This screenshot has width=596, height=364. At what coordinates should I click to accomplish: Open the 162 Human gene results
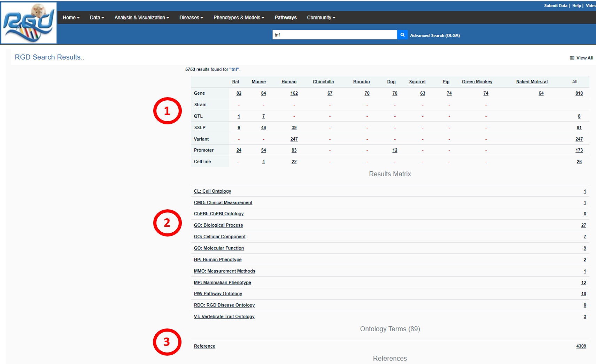294,93
